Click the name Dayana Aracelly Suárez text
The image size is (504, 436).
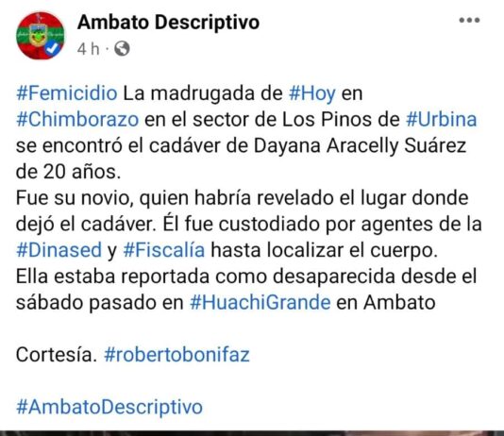(360, 146)
